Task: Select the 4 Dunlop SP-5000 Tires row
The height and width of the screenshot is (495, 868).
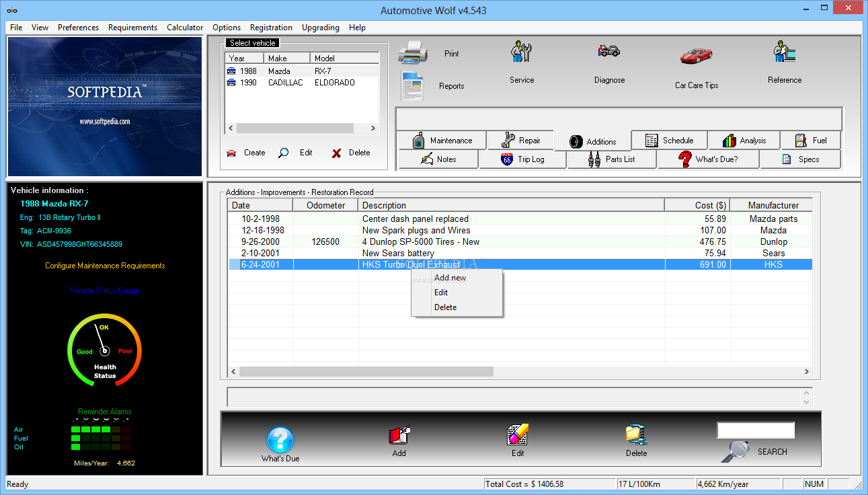Action: [520, 241]
